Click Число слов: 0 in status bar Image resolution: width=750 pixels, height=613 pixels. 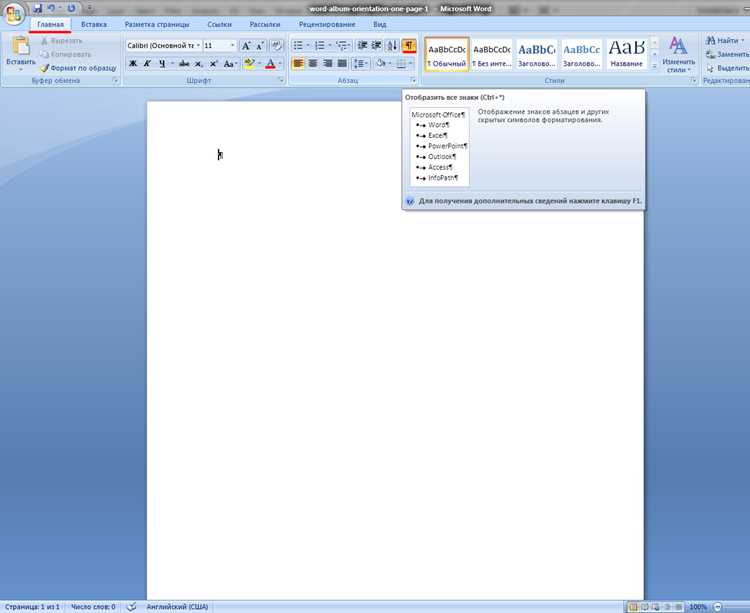click(x=93, y=607)
